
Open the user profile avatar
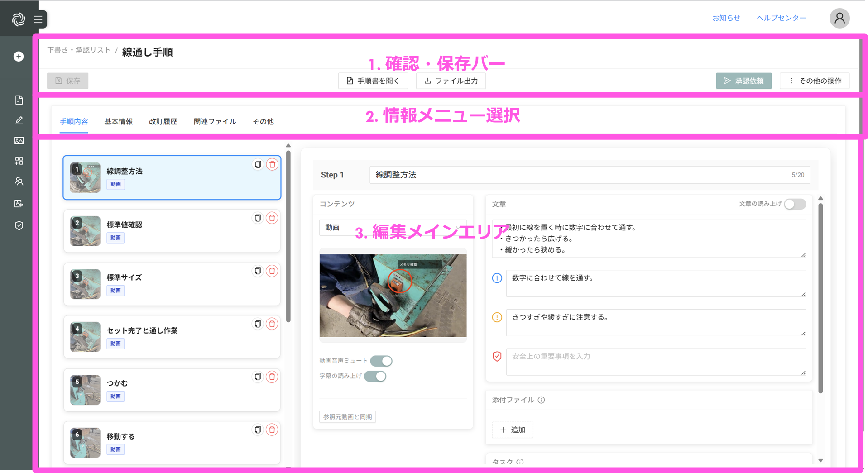pos(839,19)
